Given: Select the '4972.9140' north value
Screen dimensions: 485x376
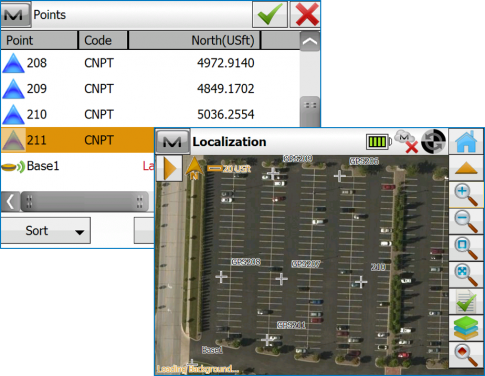Looking at the screenshot, I should click(226, 63).
